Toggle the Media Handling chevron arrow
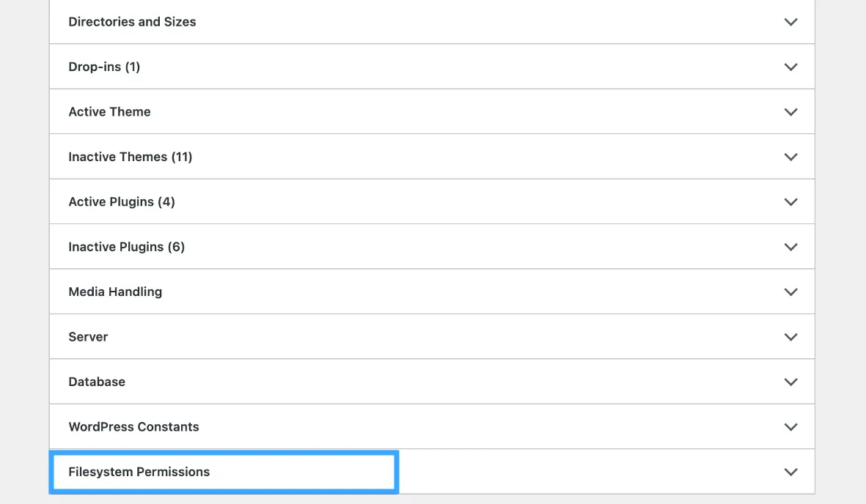 tap(791, 292)
